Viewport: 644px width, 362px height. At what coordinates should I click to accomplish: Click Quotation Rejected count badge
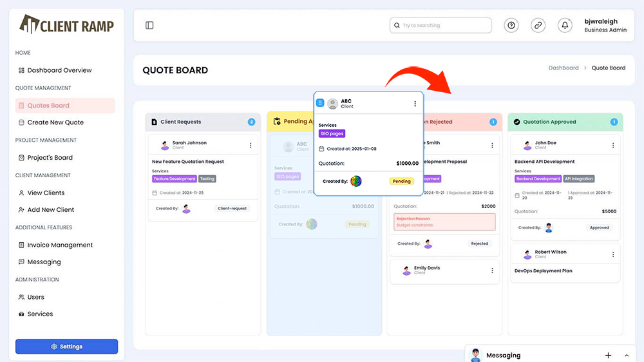tap(493, 122)
